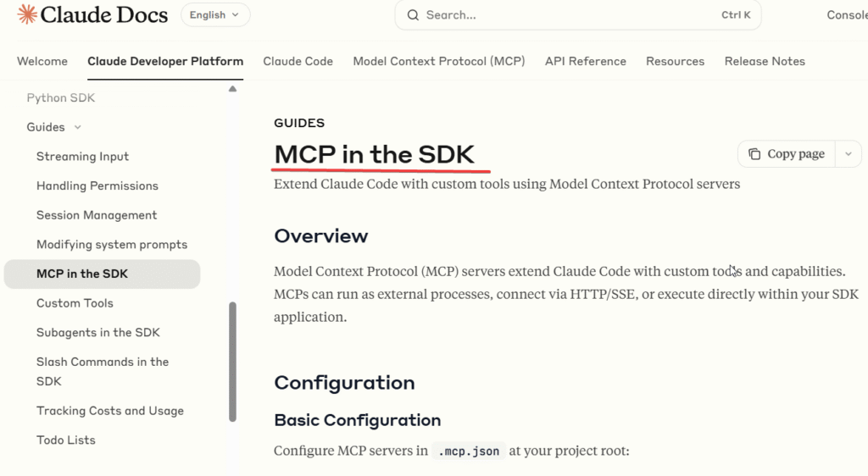The image size is (868, 476).
Task: Click the Copy page button
Action: (x=787, y=154)
